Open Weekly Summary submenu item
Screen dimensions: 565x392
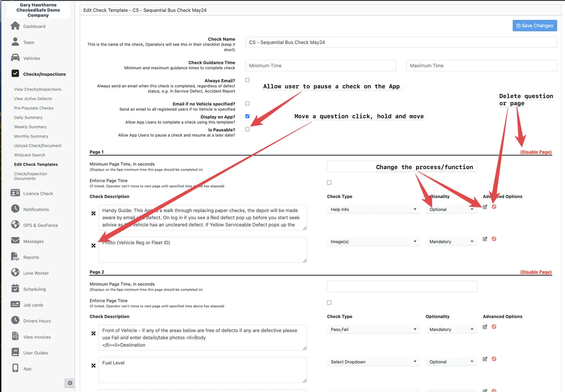point(30,127)
